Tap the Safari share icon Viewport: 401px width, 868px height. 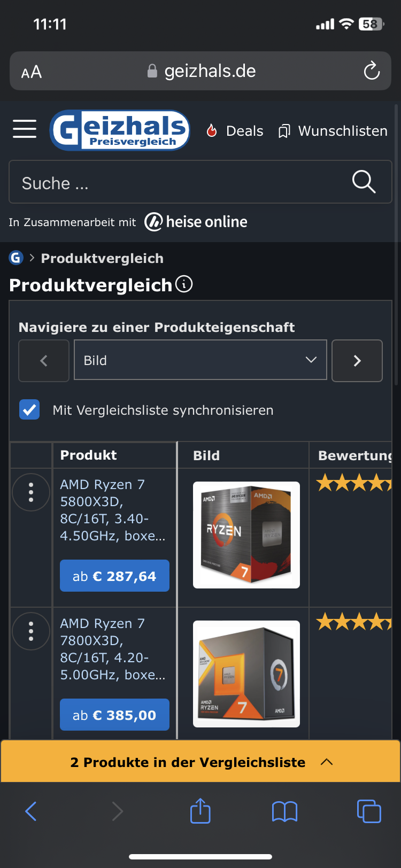point(200,811)
